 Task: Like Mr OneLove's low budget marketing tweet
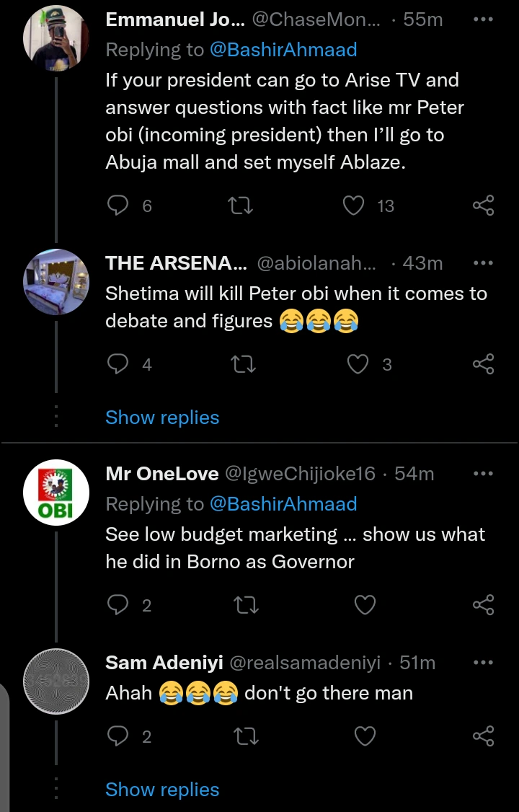[365, 605]
